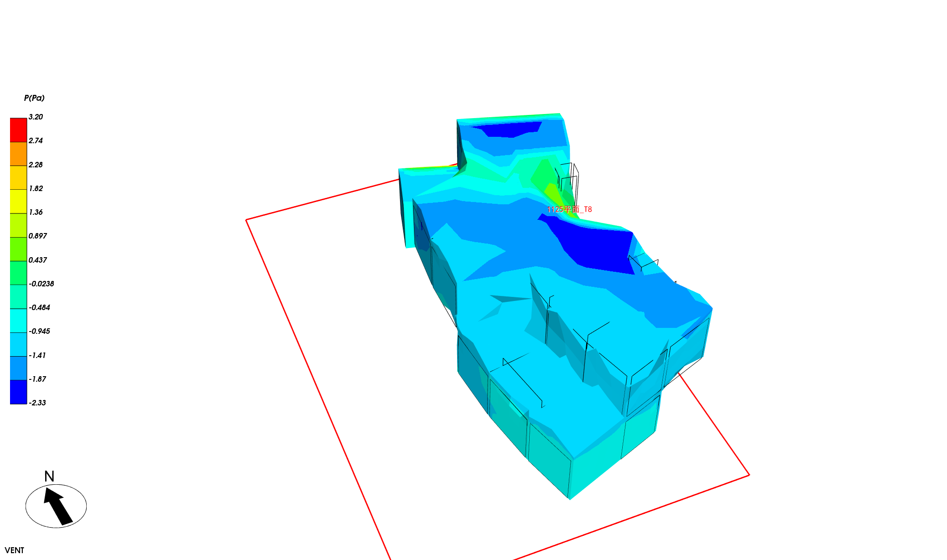Click the P(Pa) legend title

point(34,98)
